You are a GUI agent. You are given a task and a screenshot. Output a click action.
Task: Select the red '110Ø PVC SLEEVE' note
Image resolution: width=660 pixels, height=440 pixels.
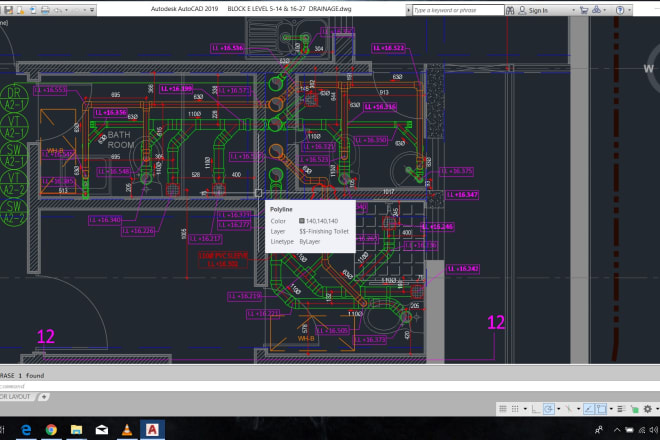[223, 260]
